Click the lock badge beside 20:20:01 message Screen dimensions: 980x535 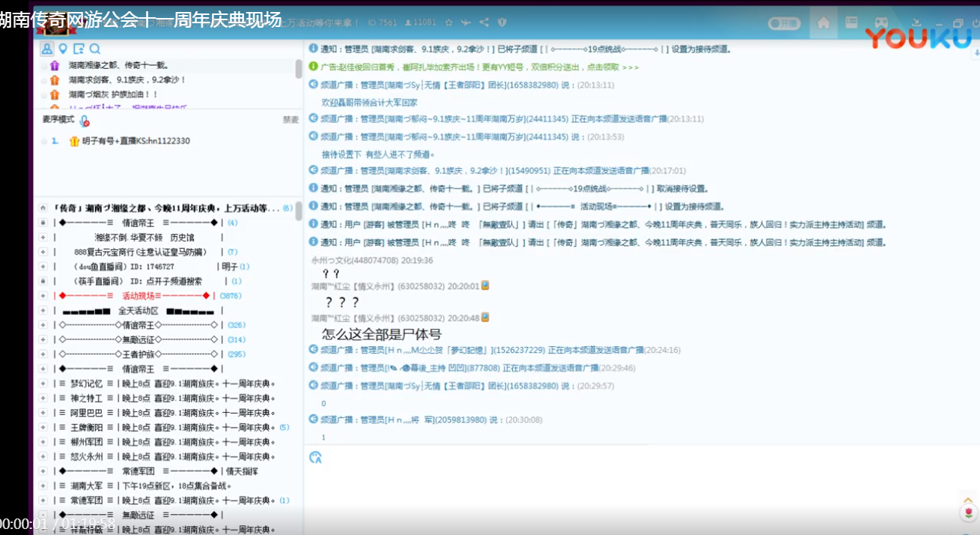485,285
